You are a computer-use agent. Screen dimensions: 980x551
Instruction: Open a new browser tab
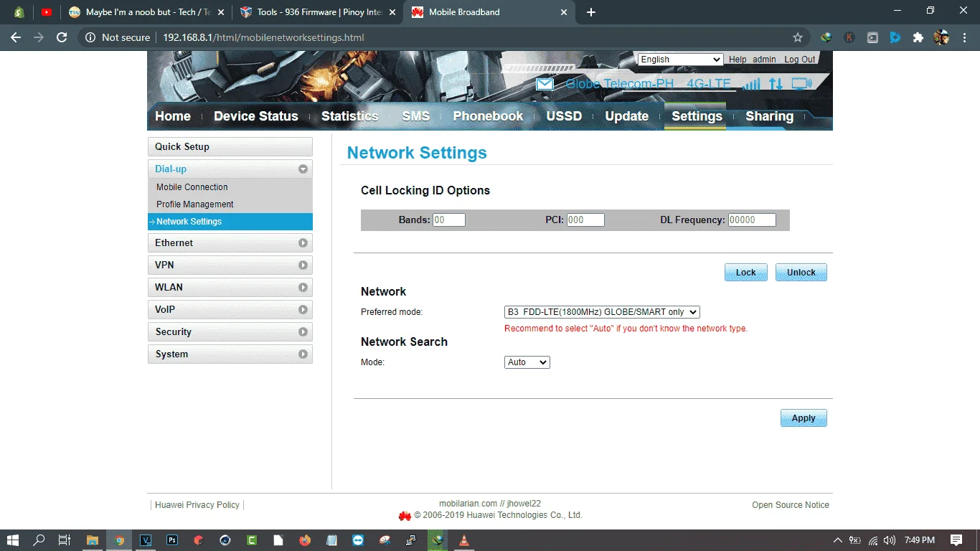pos(591,12)
